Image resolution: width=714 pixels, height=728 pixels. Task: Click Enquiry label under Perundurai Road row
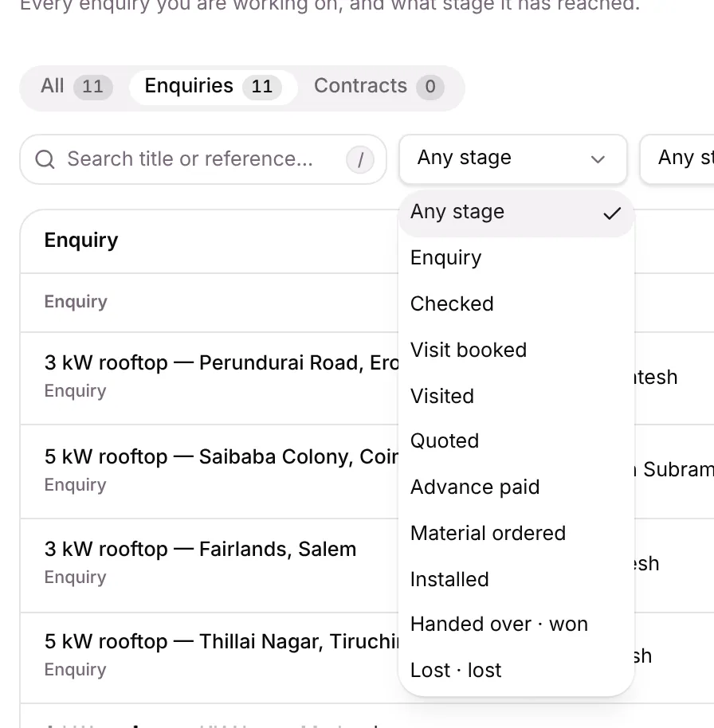tap(75, 391)
